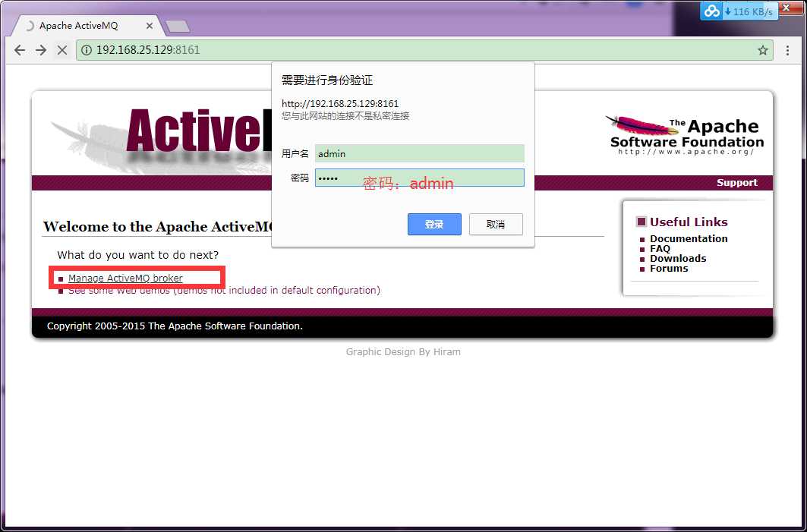The image size is (807, 532).
Task: Click the Copyright 2005-2015 footer text
Action: coord(175,326)
